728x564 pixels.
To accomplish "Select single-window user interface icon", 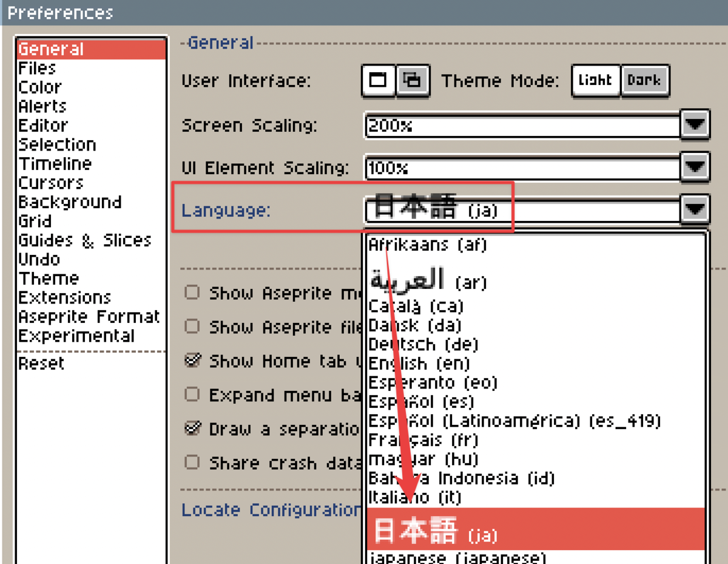I will pyautogui.click(x=379, y=80).
